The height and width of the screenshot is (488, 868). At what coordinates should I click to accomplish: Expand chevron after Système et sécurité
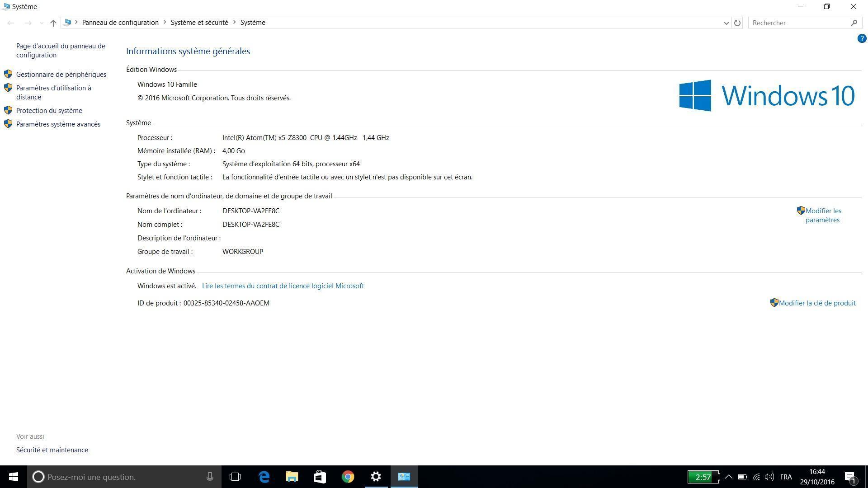pyautogui.click(x=234, y=22)
